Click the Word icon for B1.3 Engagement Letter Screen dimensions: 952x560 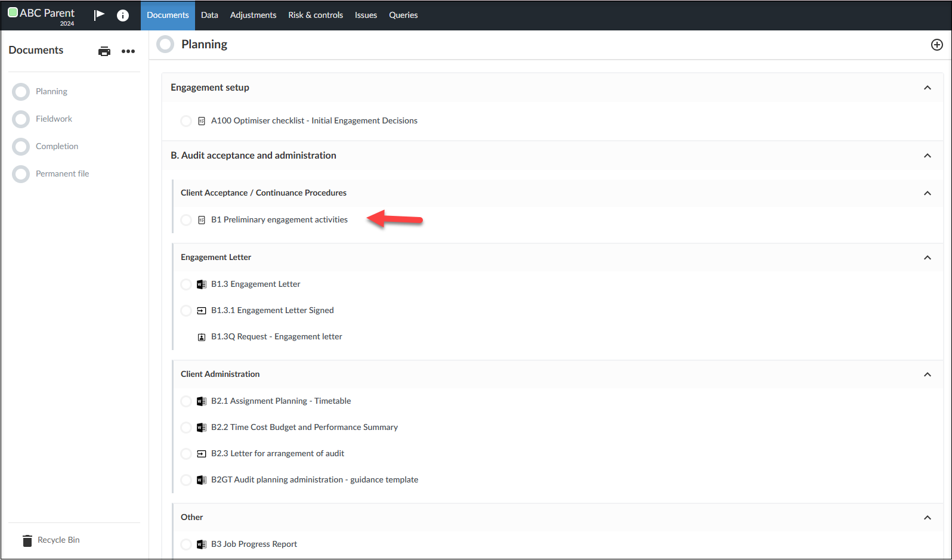pos(202,284)
